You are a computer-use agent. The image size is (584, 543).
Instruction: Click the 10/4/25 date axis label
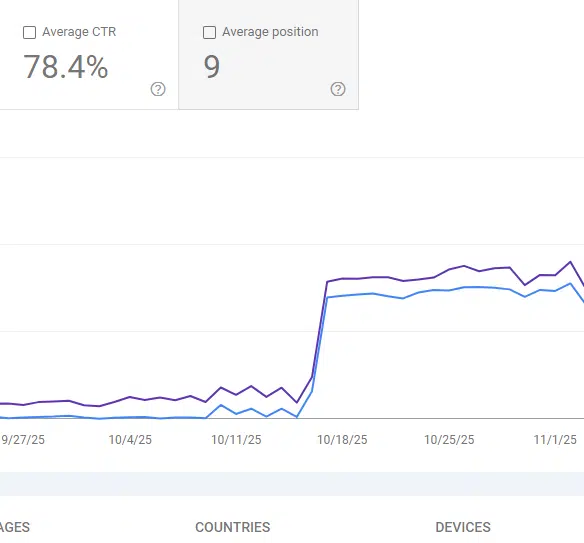click(130, 440)
